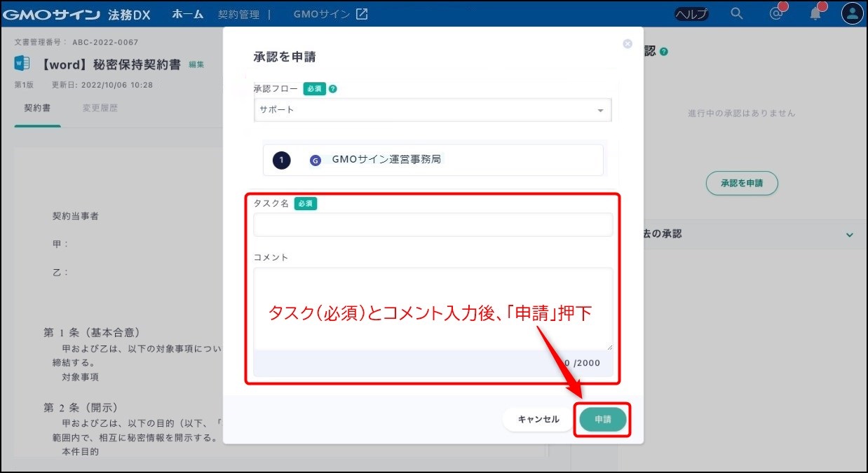The height and width of the screenshot is (473, 868).
Task: Open the 契約管理 menu item
Action: coord(238,14)
